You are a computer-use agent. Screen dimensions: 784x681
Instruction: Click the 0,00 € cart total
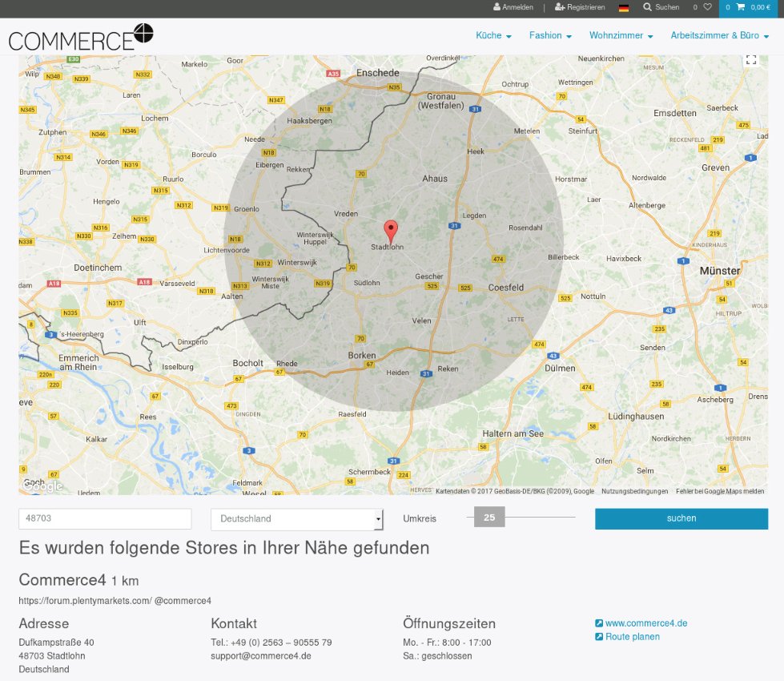[760, 7]
